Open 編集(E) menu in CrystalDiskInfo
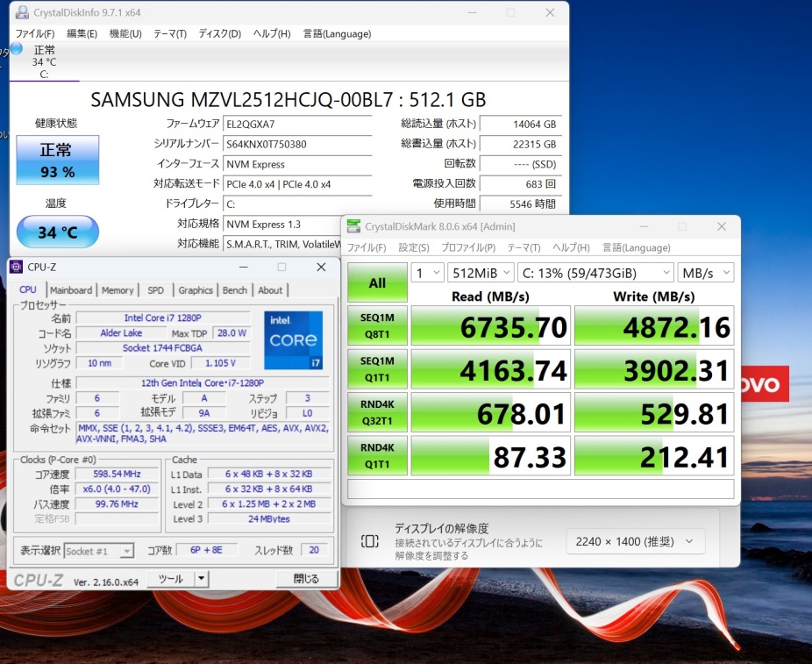Image resolution: width=812 pixels, height=664 pixels. click(82, 33)
